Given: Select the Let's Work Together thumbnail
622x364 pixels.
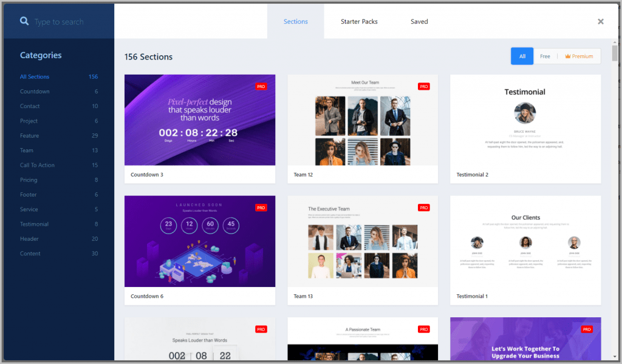Looking at the screenshot, I should pos(525,339).
